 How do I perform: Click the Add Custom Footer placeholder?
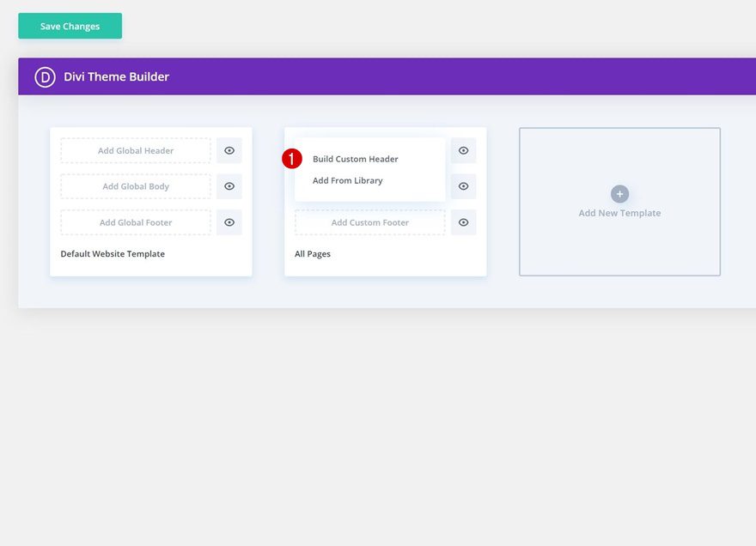[x=369, y=222]
